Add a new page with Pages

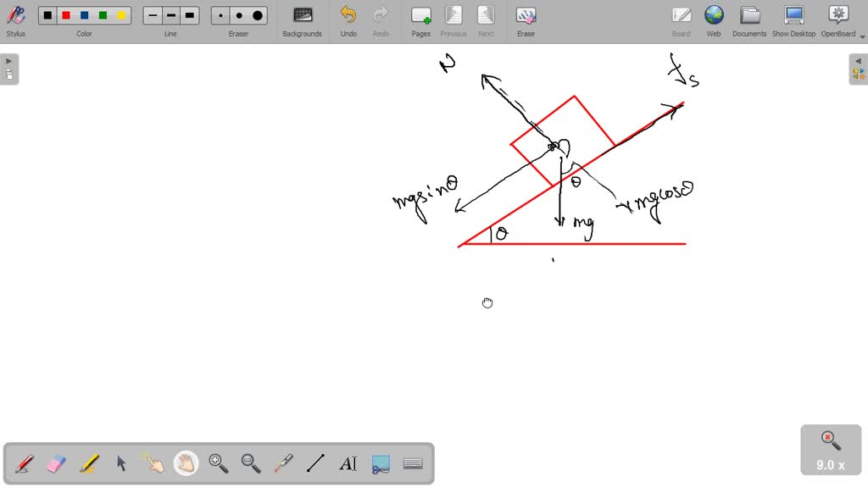pyautogui.click(x=420, y=21)
